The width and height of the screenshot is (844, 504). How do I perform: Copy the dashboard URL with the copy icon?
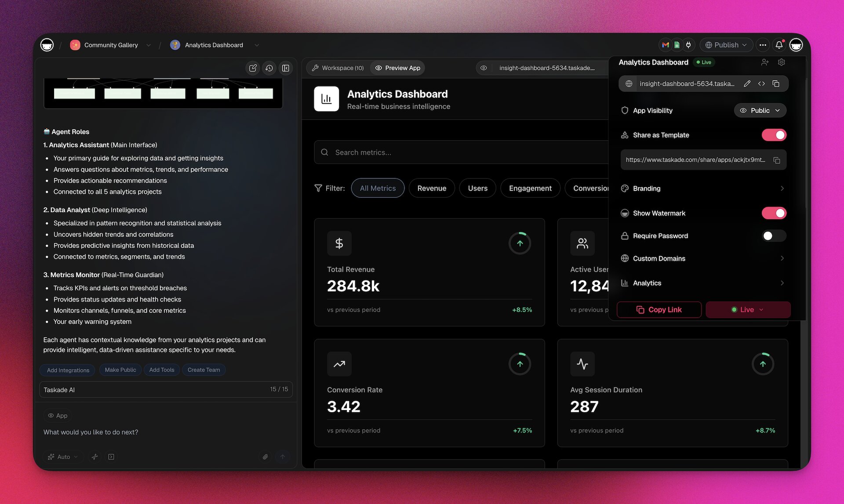tap(776, 83)
